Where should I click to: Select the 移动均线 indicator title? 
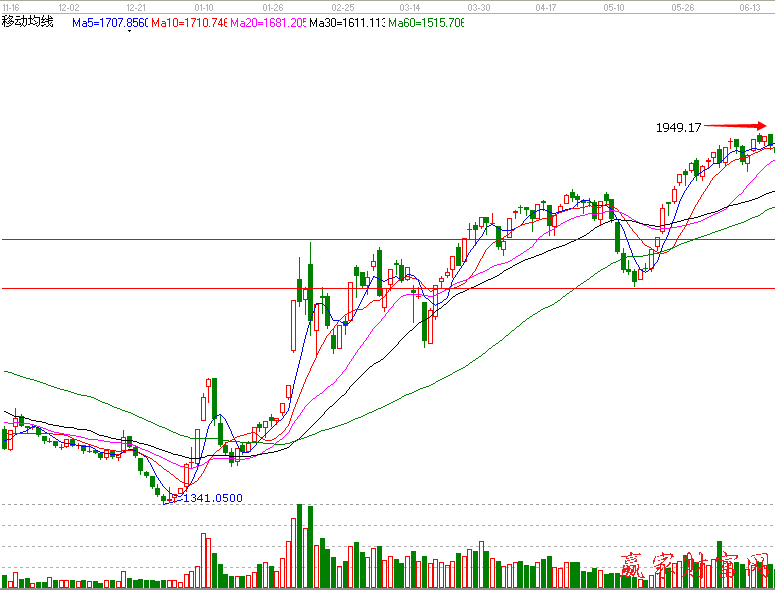point(28,22)
